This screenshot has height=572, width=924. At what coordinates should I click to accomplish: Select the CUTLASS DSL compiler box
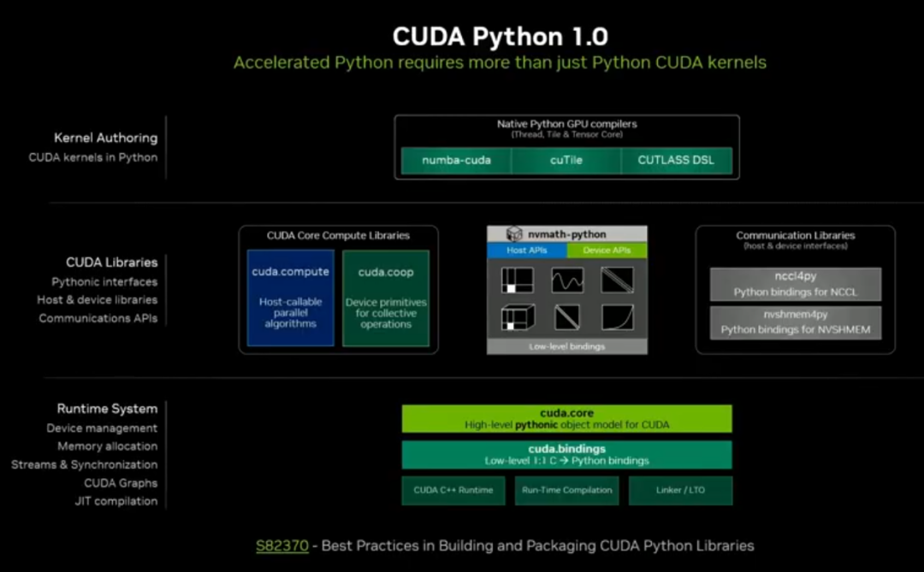coord(676,160)
